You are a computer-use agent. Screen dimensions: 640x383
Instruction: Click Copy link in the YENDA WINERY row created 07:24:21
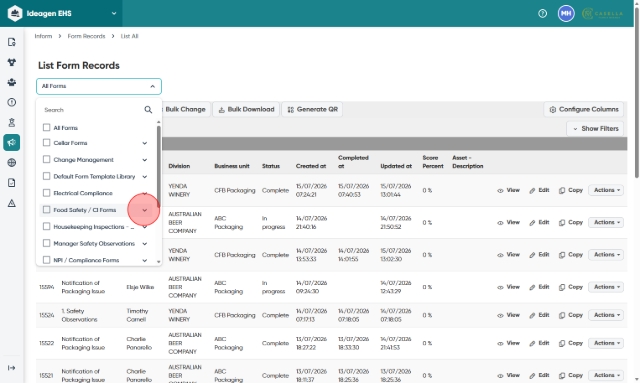pos(571,190)
